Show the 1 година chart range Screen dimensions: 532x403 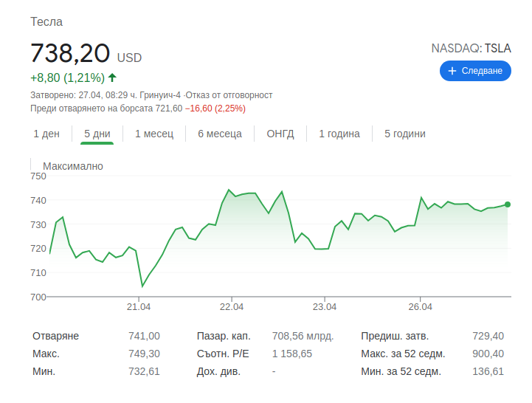click(x=339, y=134)
